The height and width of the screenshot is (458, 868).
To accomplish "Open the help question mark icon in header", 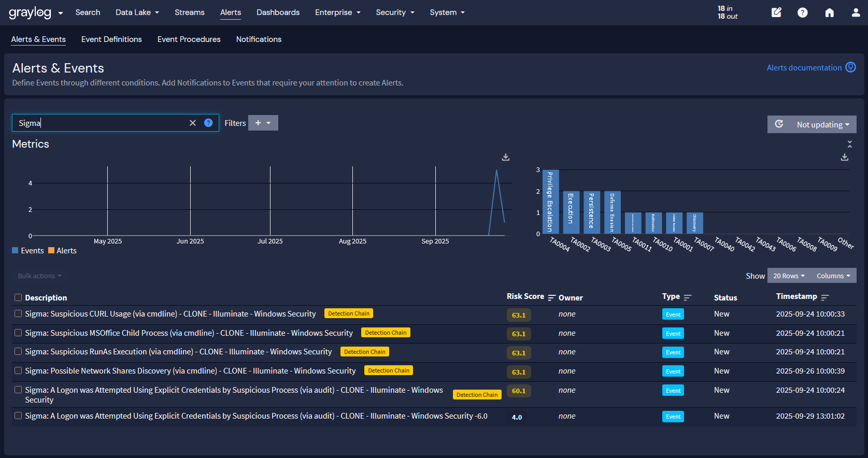I will 802,12.
